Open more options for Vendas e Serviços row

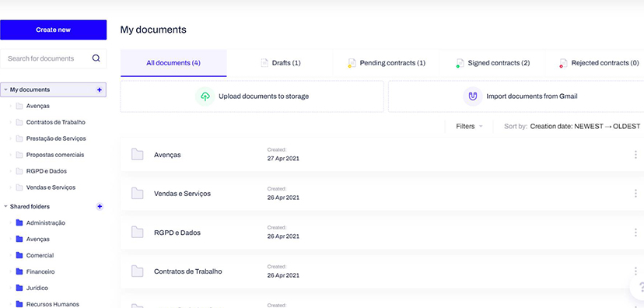point(635,194)
